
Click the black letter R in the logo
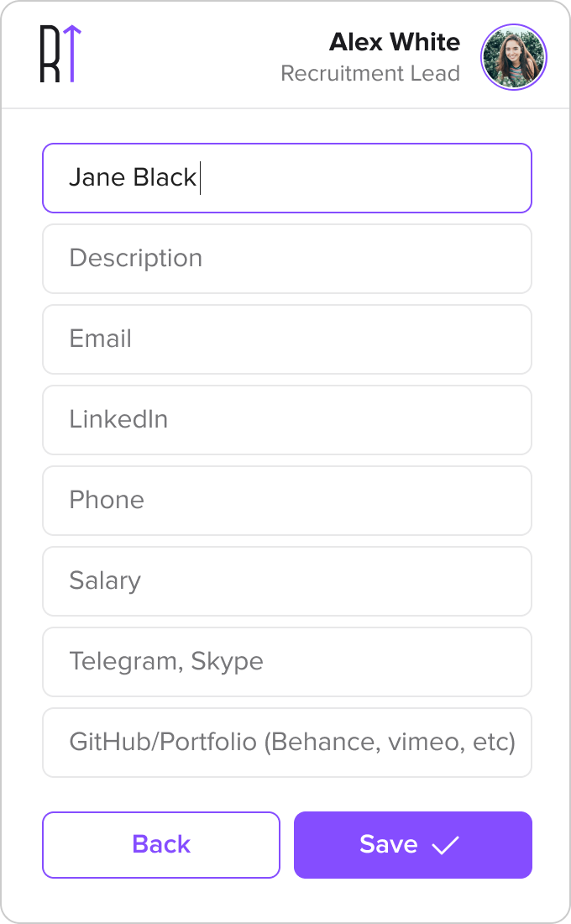[50, 55]
